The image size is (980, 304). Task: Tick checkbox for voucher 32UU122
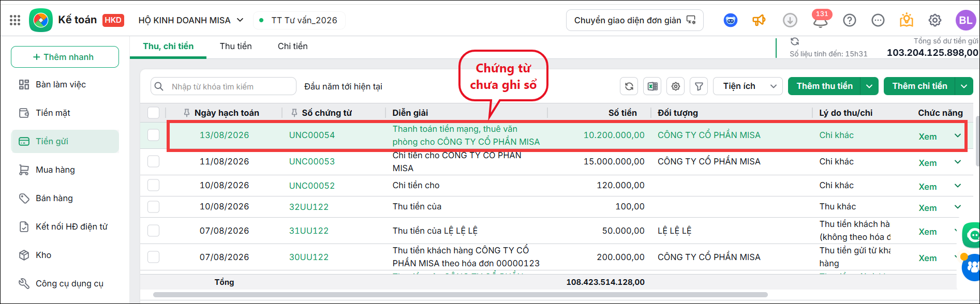pos(153,207)
